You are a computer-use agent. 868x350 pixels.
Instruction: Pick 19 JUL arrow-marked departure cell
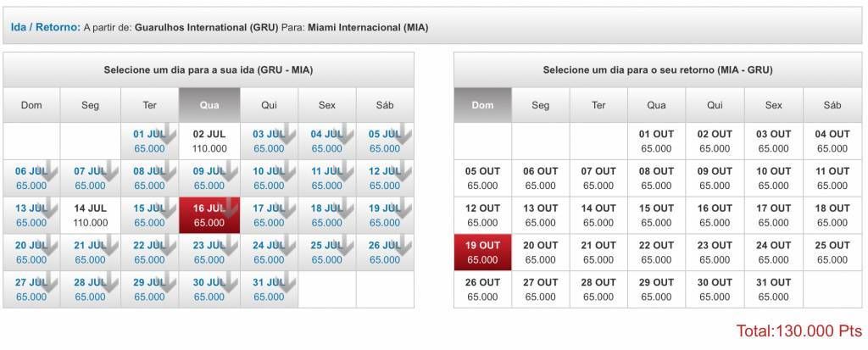click(385, 215)
